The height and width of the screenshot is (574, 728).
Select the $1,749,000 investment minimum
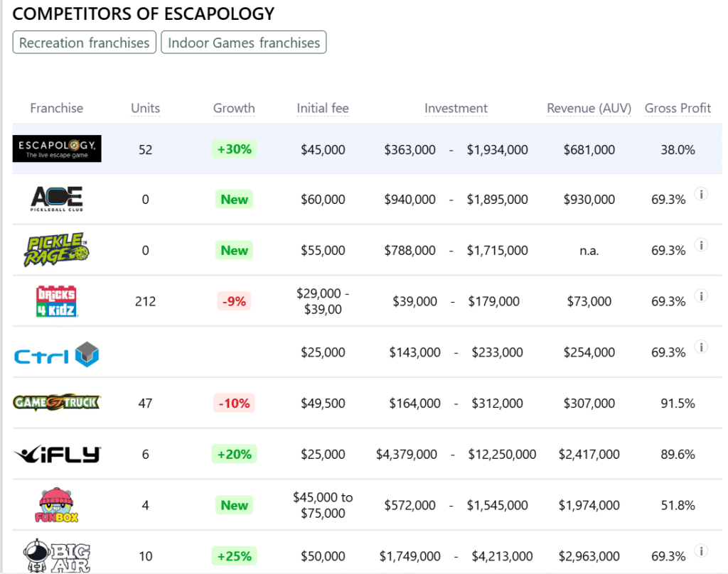click(x=410, y=556)
